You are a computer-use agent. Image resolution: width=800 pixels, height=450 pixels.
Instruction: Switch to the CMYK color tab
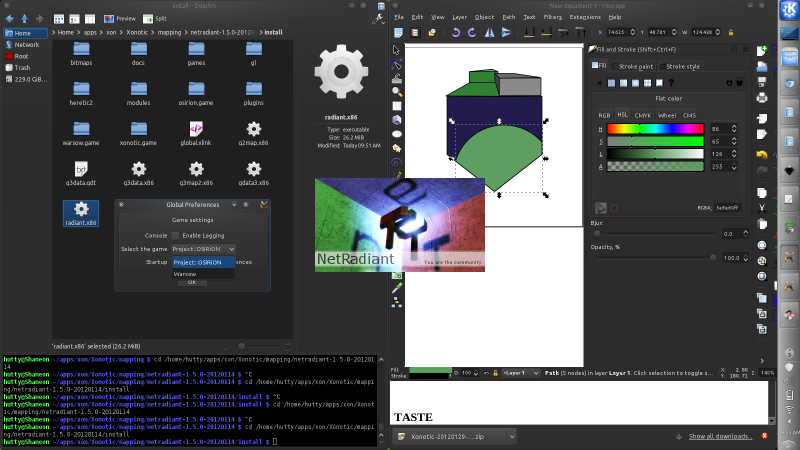click(x=642, y=115)
